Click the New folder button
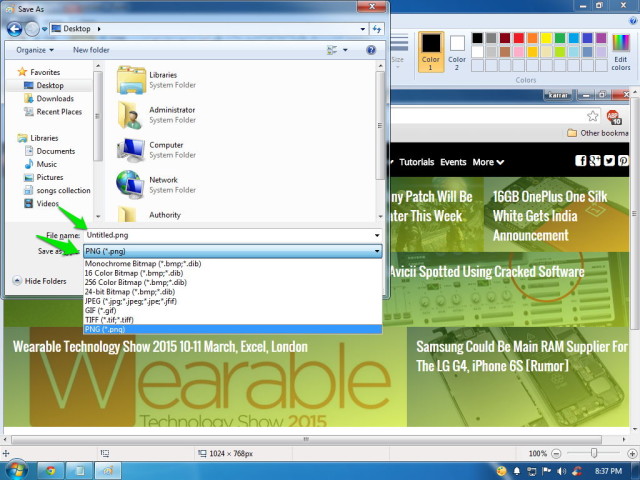The width and height of the screenshot is (640, 480). 91,50
